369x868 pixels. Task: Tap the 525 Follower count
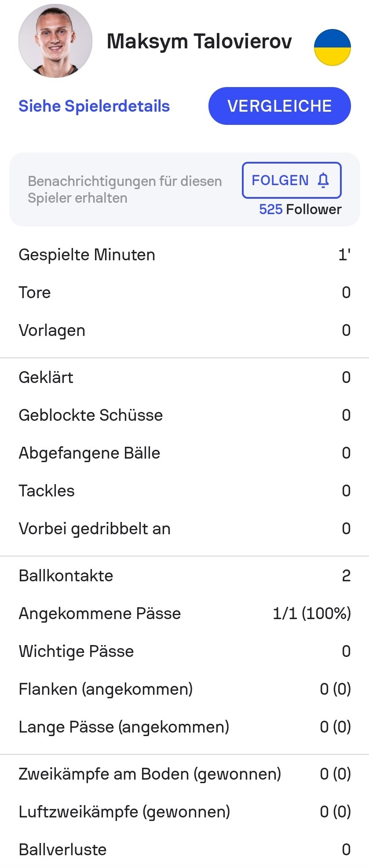tap(300, 209)
